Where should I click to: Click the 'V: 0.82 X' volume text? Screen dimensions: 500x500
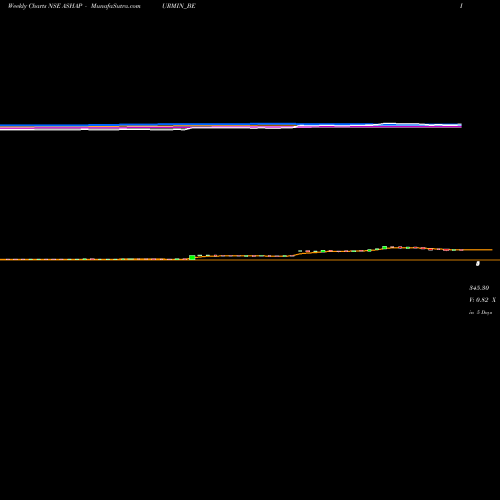482,300
